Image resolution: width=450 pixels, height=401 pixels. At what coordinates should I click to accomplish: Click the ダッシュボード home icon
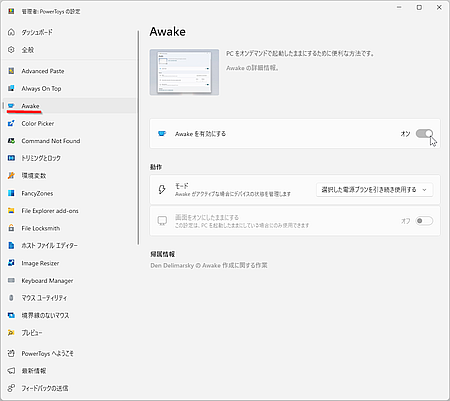click(11, 32)
